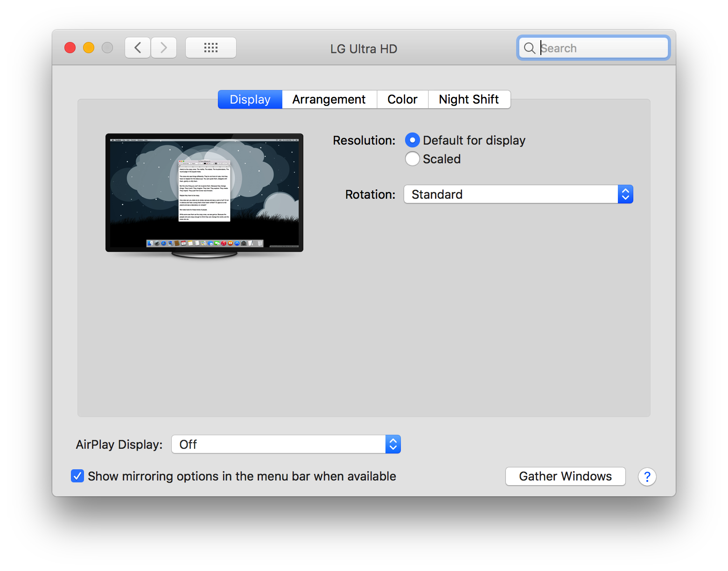This screenshot has width=728, height=571.
Task: Switch to the Display tab
Action: point(250,99)
